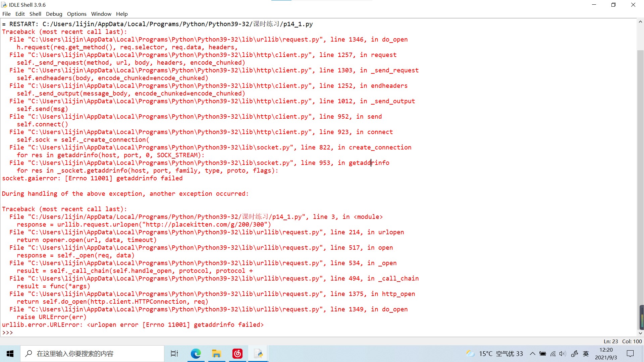Click the 'h.request(req.get_method()' line
The width and height of the screenshot is (644, 362).
127,47
